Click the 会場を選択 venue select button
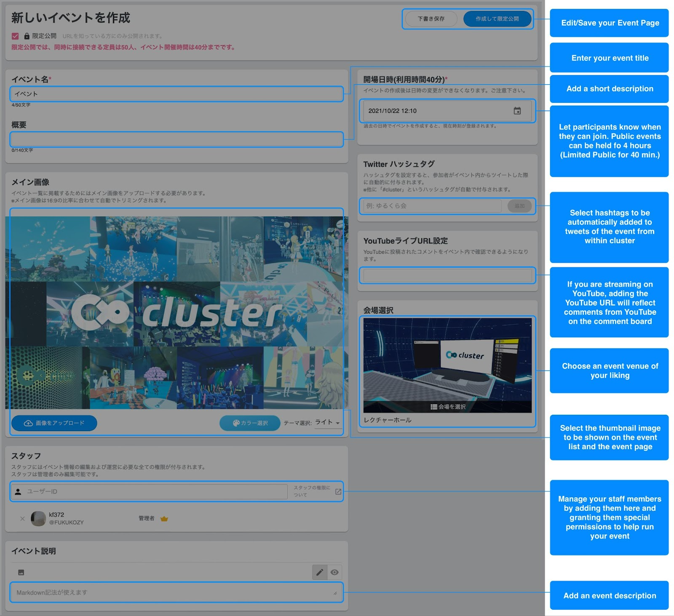The width and height of the screenshot is (674, 616). pos(448,407)
